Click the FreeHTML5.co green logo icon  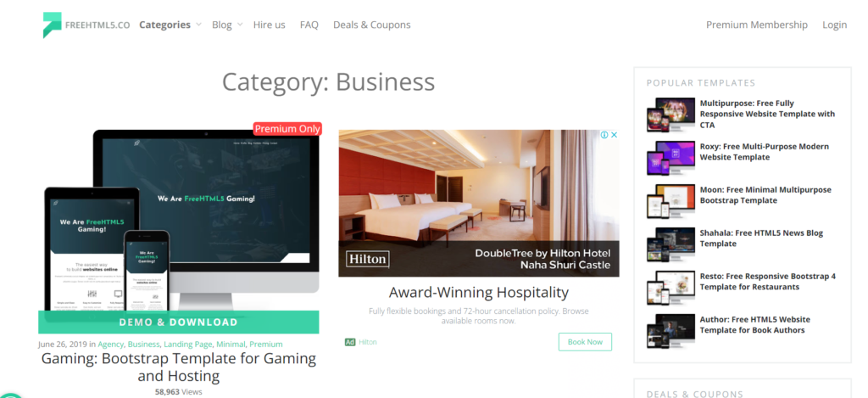52,25
